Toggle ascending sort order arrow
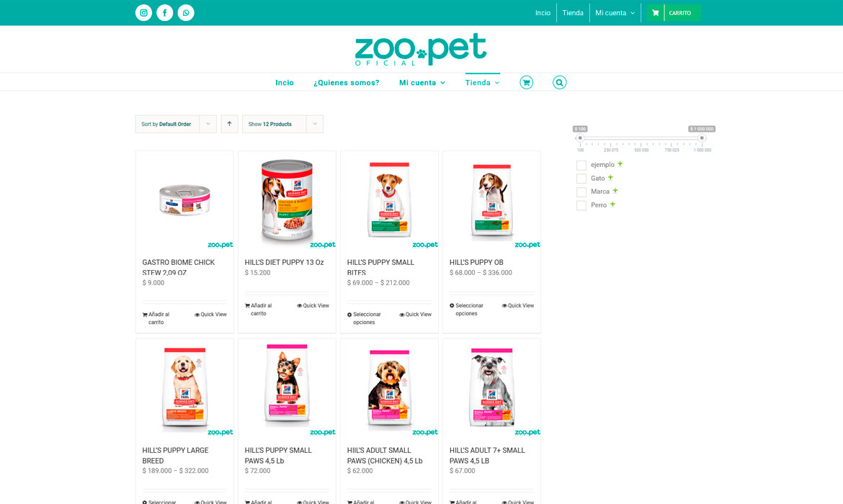Screen dimensions: 843x504 coord(230,124)
